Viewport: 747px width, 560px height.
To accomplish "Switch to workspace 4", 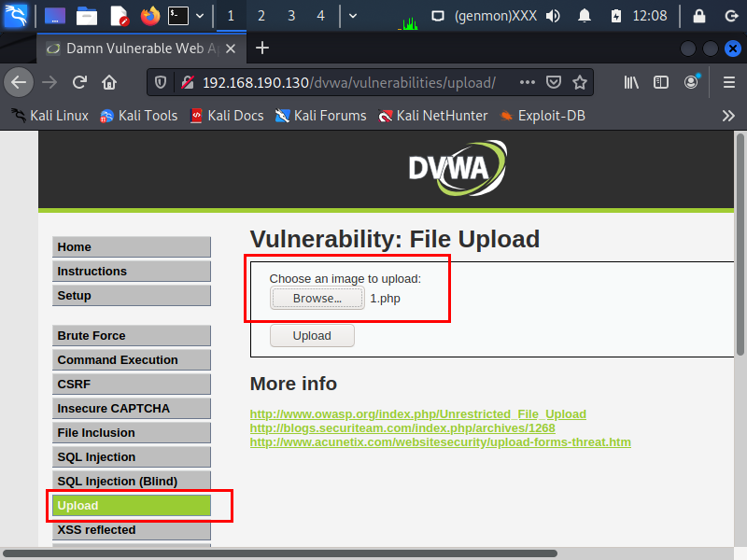I will 320,16.
